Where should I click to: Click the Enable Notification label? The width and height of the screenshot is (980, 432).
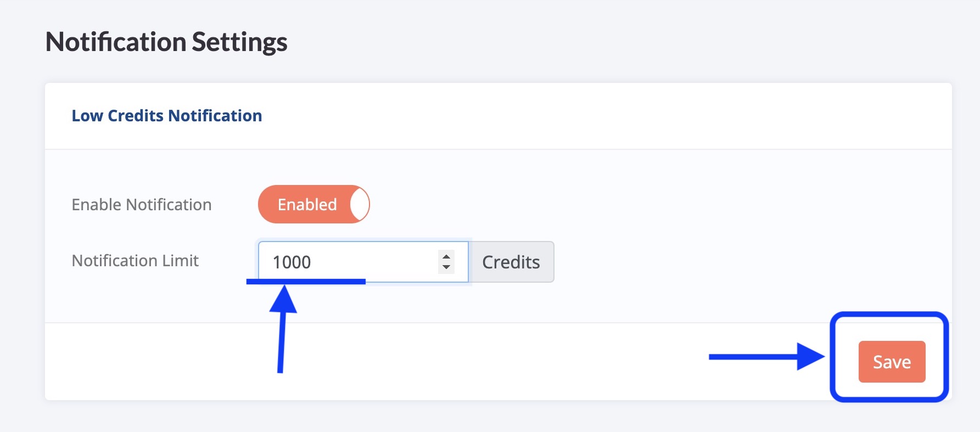click(x=142, y=205)
